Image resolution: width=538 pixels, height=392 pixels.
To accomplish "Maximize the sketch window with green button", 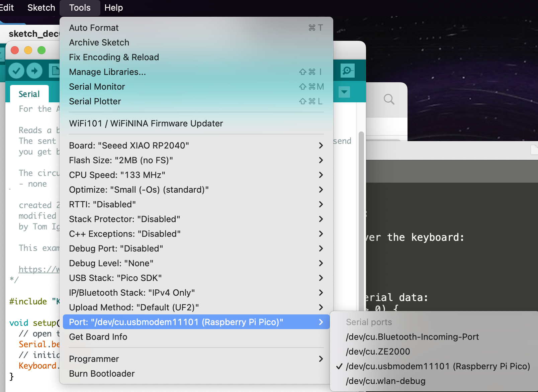I will click(41, 50).
